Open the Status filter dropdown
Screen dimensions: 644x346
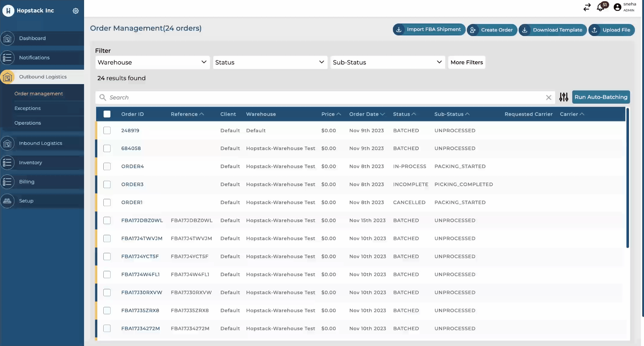pyautogui.click(x=270, y=62)
